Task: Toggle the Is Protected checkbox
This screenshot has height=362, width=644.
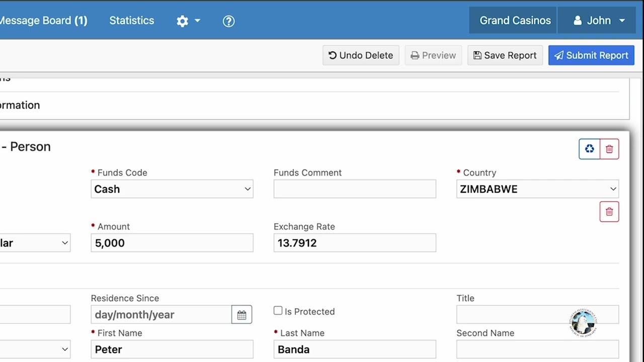Action: click(278, 311)
